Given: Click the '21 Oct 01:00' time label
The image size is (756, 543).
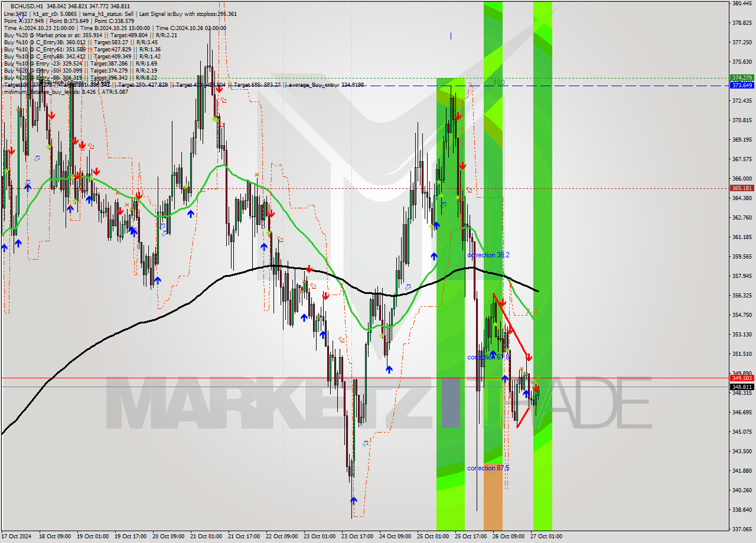Looking at the screenshot, I should 206,537.
